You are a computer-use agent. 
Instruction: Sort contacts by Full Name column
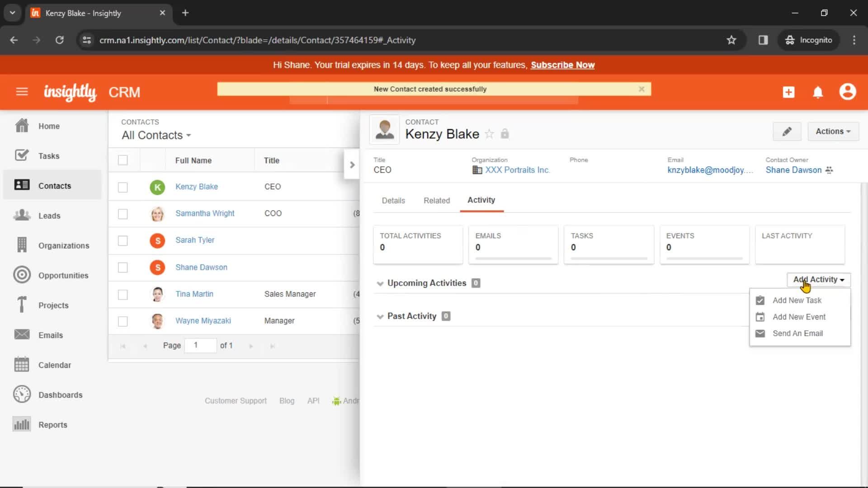point(193,160)
